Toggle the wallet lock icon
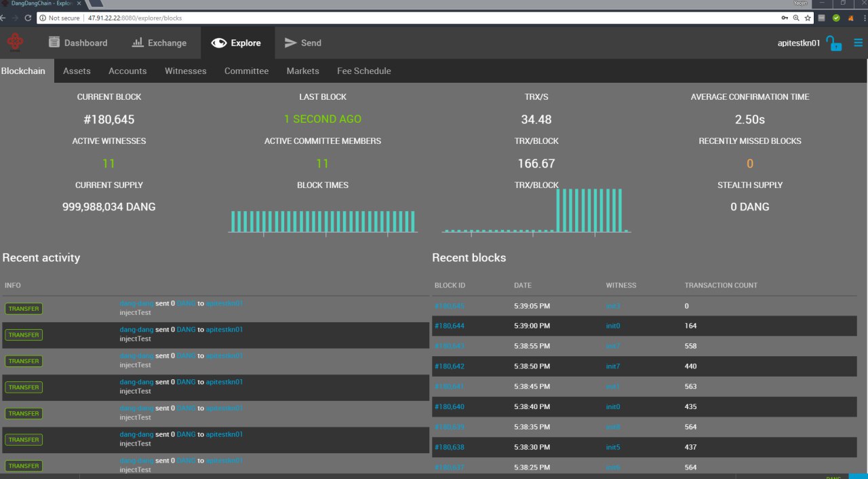Image resolution: width=868 pixels, height=479 pixels. click(x=833, y=43)
